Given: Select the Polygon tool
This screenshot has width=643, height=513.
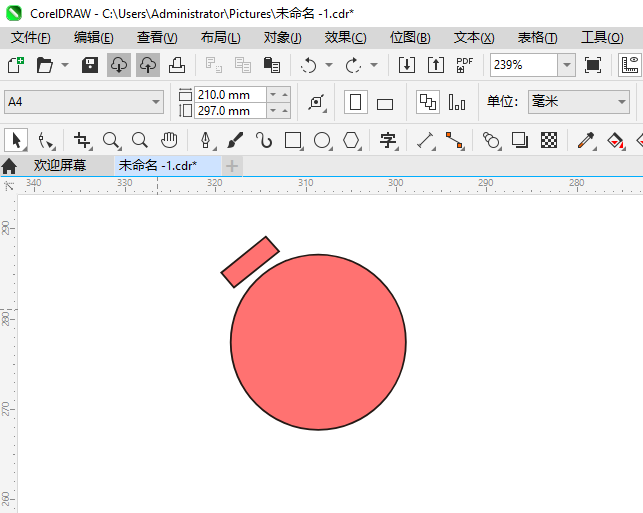Looking at the screenshot, I should (352, 140).
